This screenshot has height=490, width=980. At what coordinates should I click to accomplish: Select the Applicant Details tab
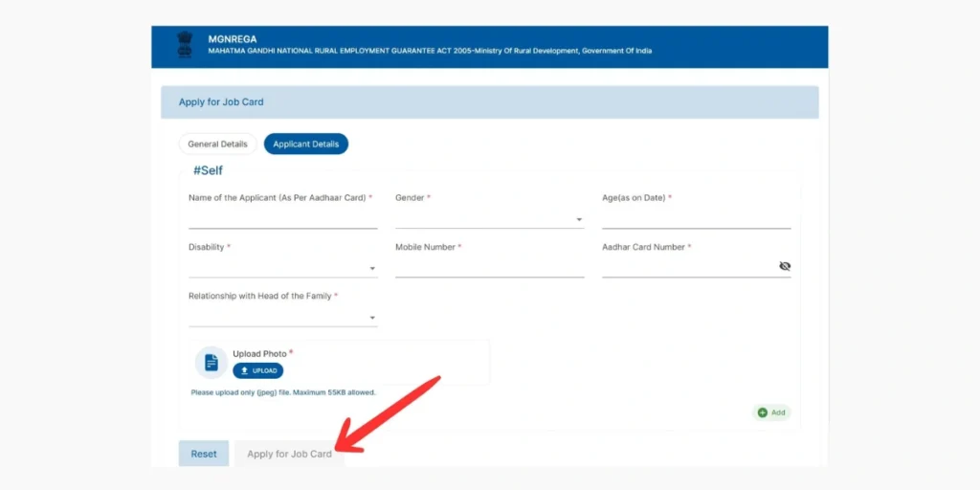click(305, 145)
